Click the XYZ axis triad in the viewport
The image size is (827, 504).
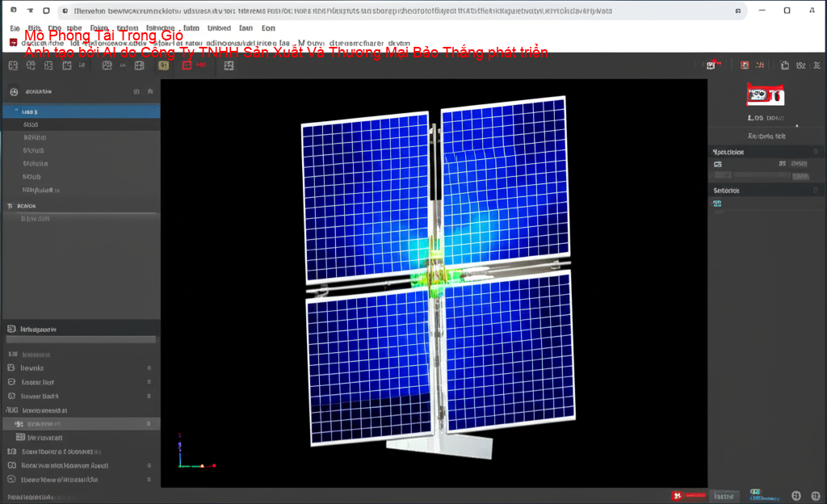point(196,451)
